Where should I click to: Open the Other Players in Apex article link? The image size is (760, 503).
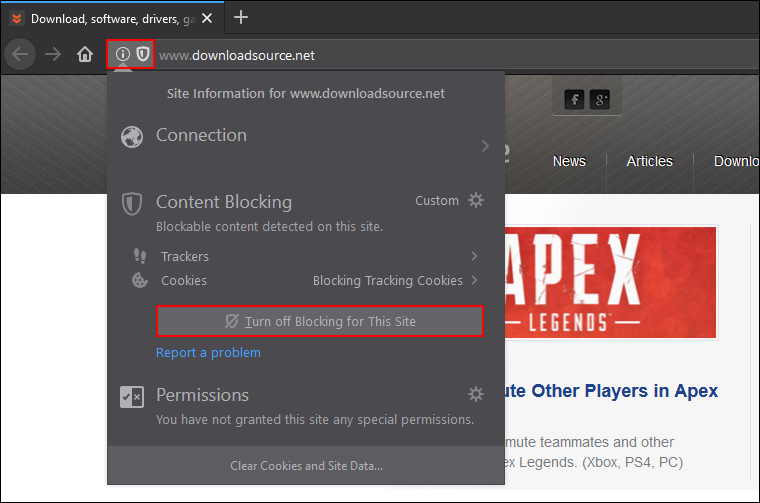coord(612,391)
